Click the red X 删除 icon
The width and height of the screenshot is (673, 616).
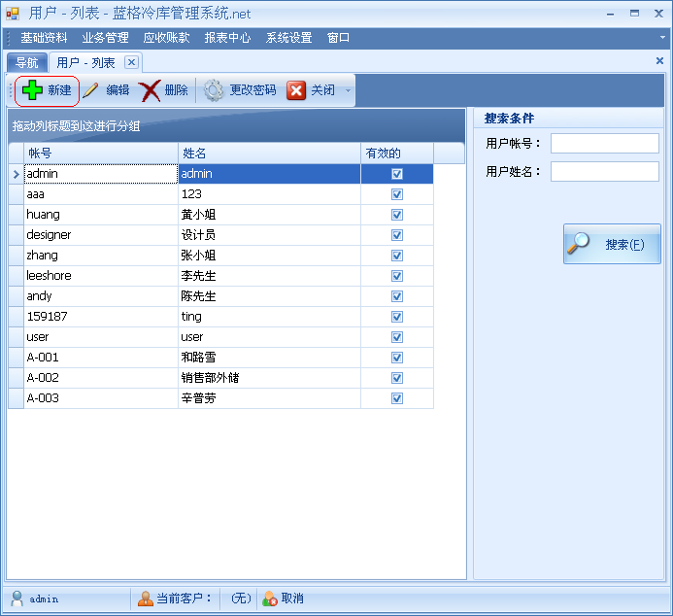click(150, 90)
